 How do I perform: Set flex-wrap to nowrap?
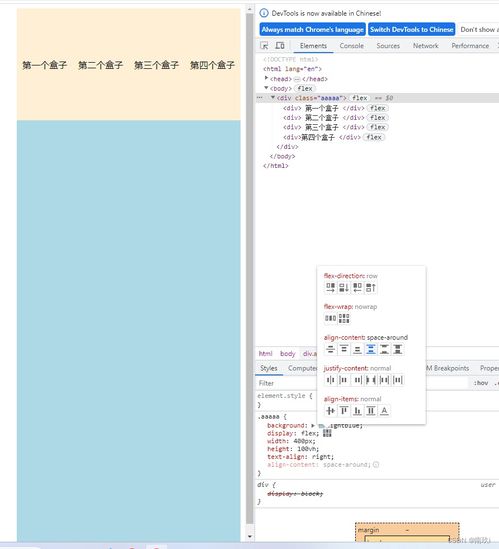[330, 318]
